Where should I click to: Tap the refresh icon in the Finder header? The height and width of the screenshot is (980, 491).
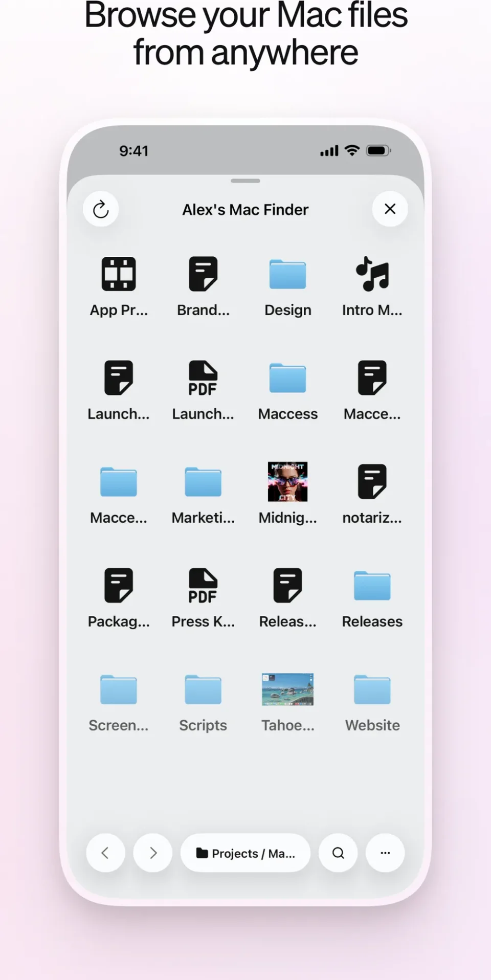[101, 209]
